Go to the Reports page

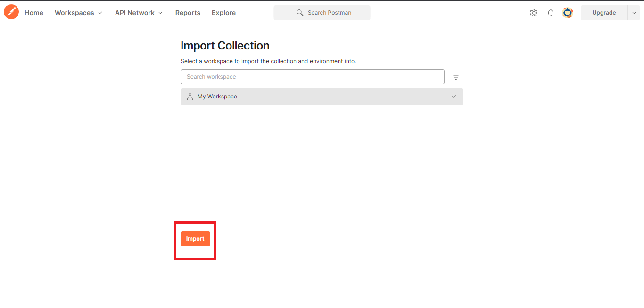tap(188, 13)
